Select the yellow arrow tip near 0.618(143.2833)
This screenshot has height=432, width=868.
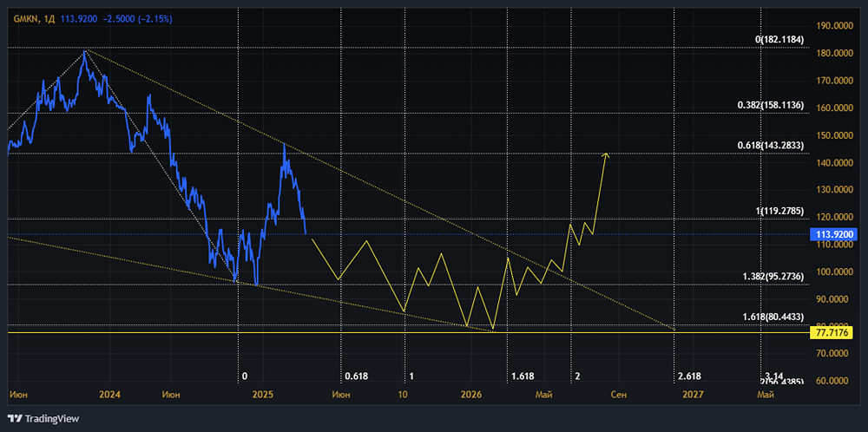point(606,154)
